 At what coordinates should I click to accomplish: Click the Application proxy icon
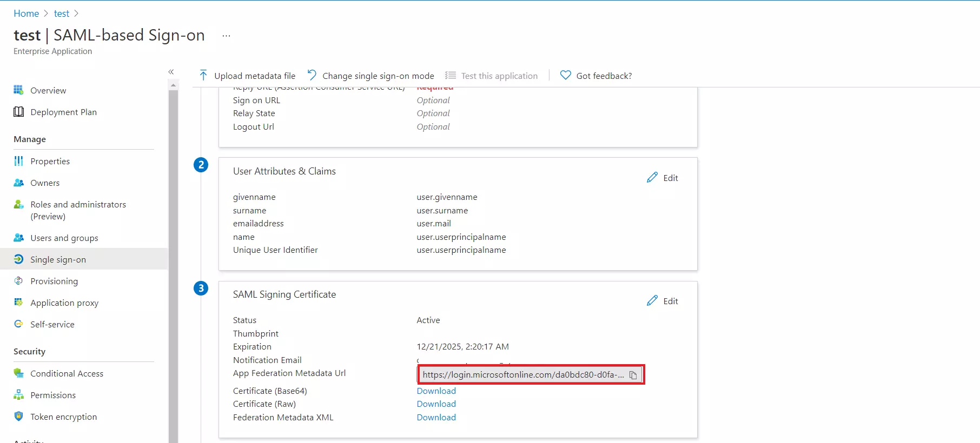tap(18, 303)
